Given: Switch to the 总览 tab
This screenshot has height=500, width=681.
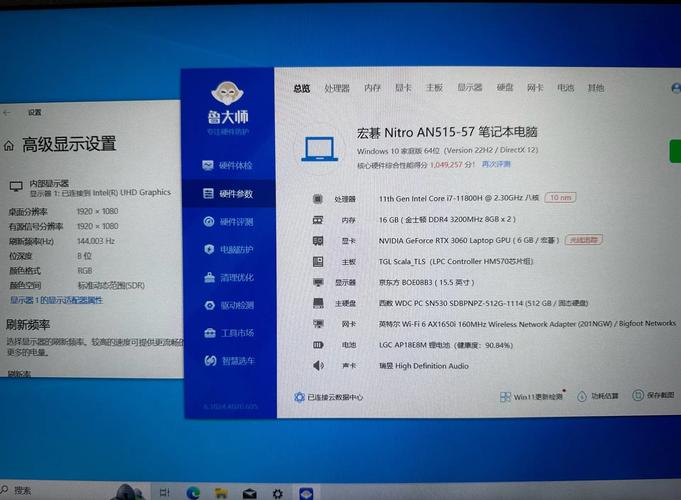Looking at the screenshot, I should click(x=301, y=89).
